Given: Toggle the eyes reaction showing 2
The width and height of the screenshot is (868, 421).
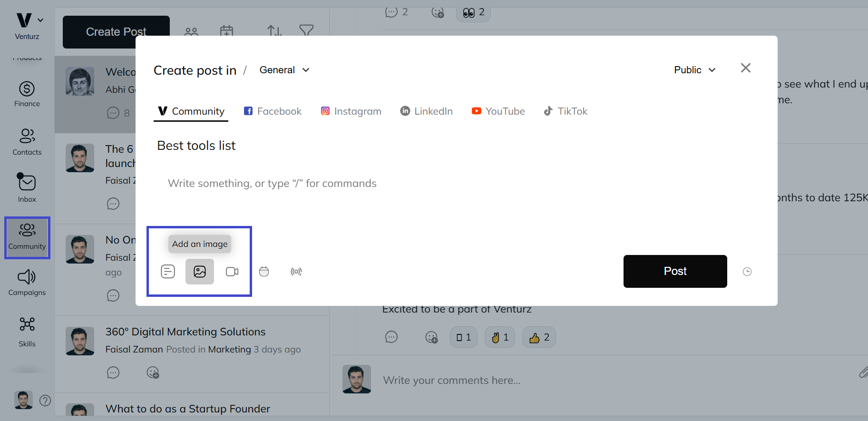Looking at the screenshot, I should 473,12.
